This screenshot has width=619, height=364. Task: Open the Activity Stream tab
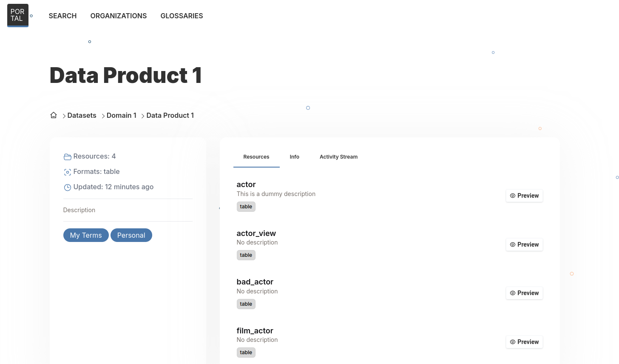pos(338,157)
